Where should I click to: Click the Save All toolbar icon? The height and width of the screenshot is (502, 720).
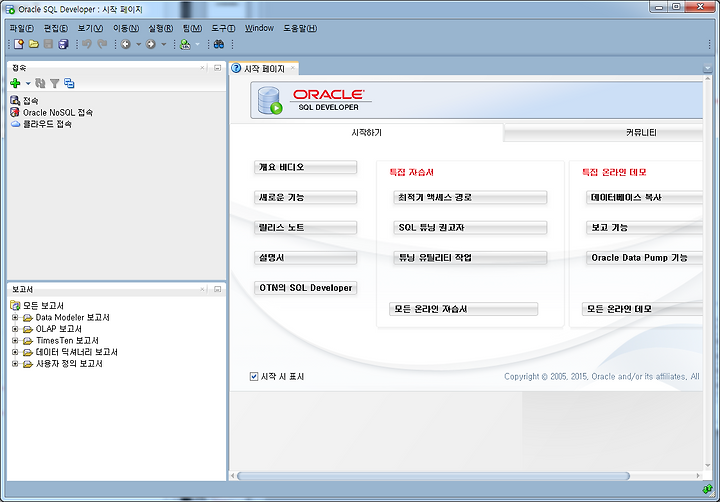[x=63, y=44]
